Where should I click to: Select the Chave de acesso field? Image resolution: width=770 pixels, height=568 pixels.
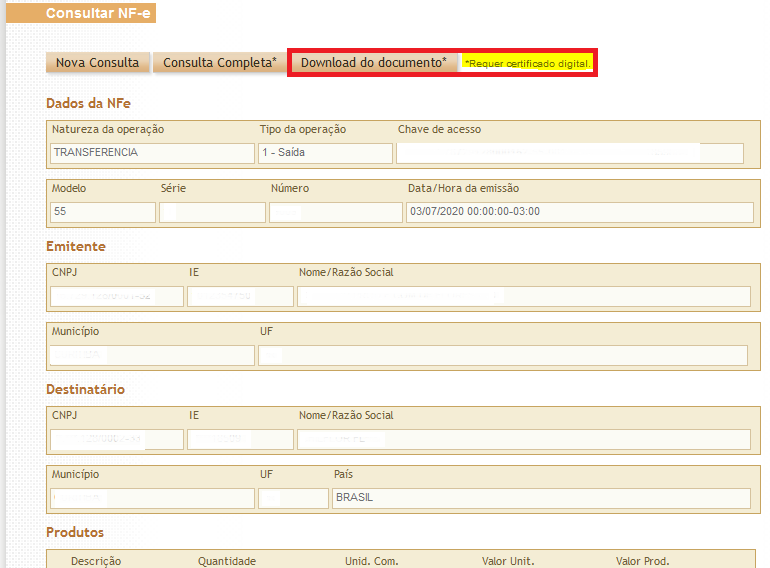click(x=570, y=153)
